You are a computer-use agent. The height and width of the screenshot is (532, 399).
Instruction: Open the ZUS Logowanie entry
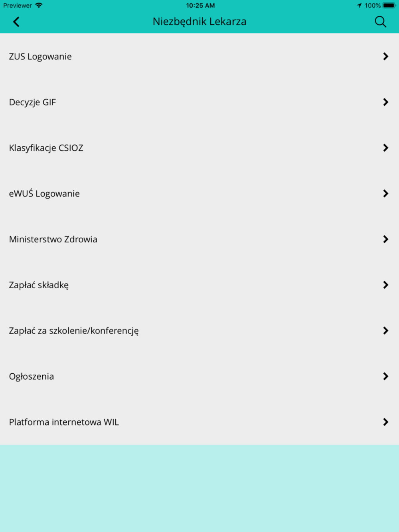[x=199, y=57]
